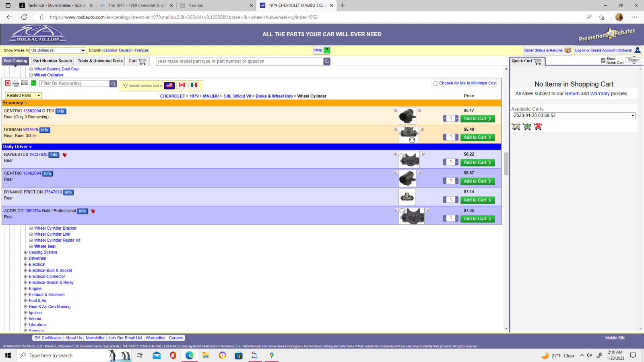
Task: Open the Warranties footer link
Action: pyautogui.click(x=155, y=338)
